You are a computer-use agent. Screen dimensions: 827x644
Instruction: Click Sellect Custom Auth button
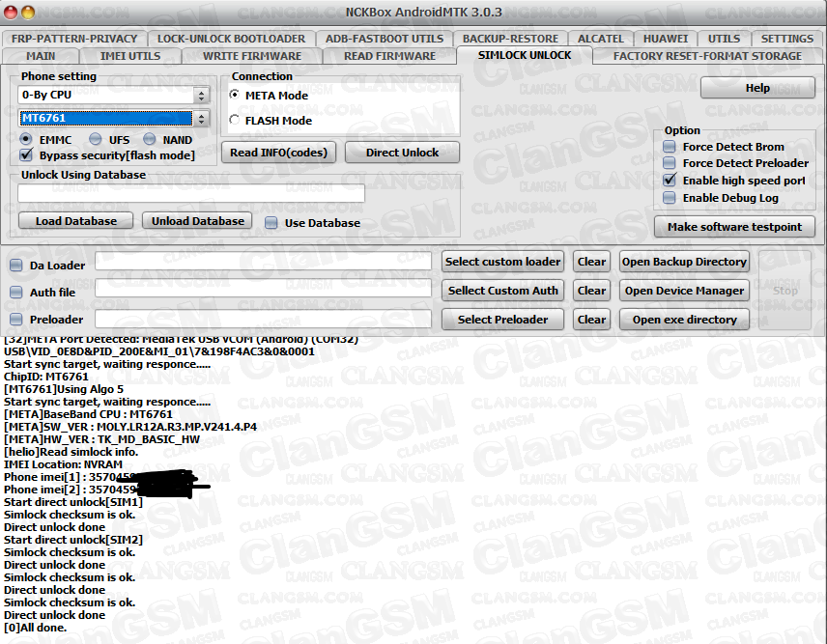(502, 291)
